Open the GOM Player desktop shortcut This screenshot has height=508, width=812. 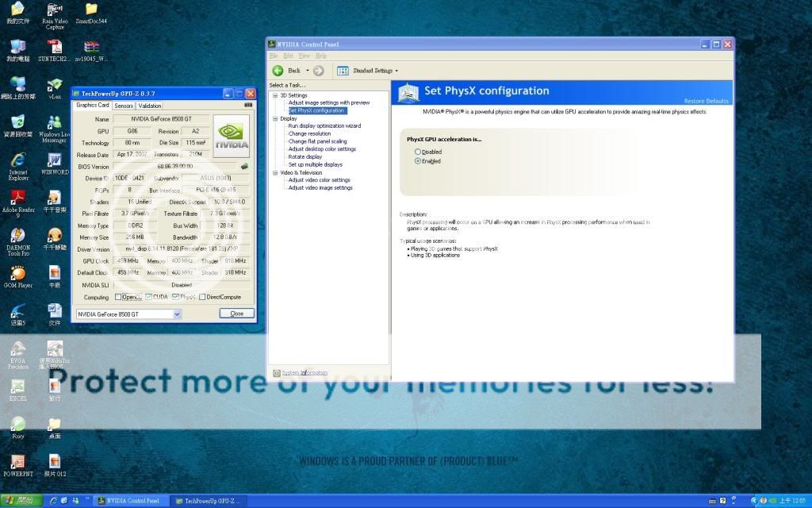(18, 273)
